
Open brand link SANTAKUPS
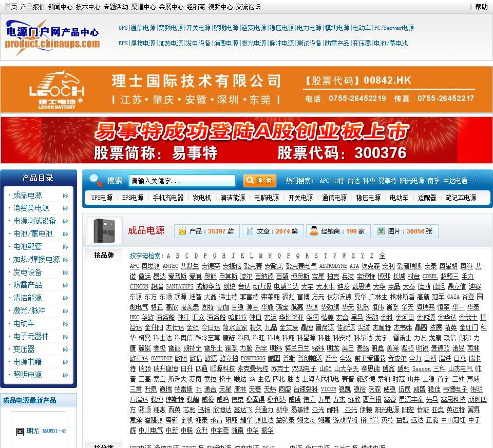pyautogui.click(x=180, y=286)
